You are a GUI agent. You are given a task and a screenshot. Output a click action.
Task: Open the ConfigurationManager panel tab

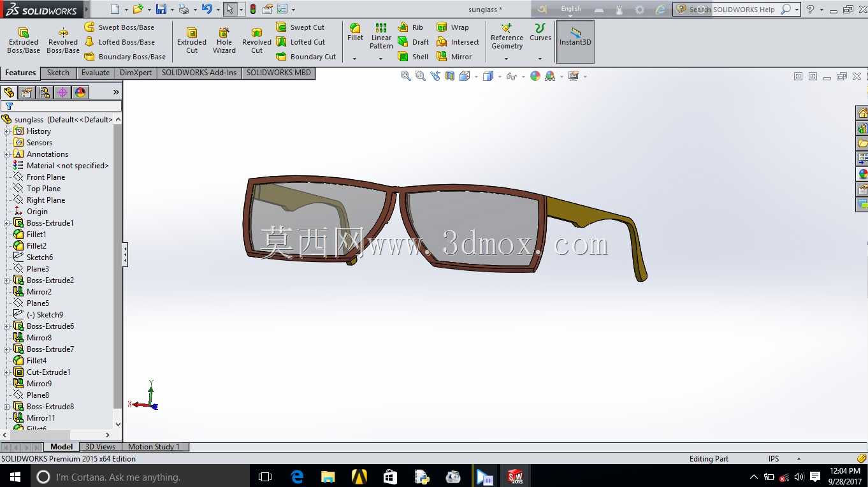pyautogui.click(x=45, y=92)
